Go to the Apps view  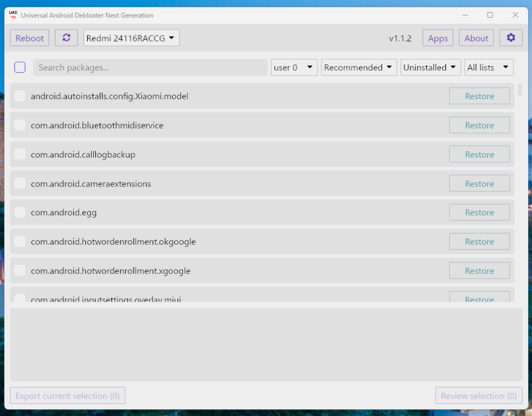tap(438, 38)
